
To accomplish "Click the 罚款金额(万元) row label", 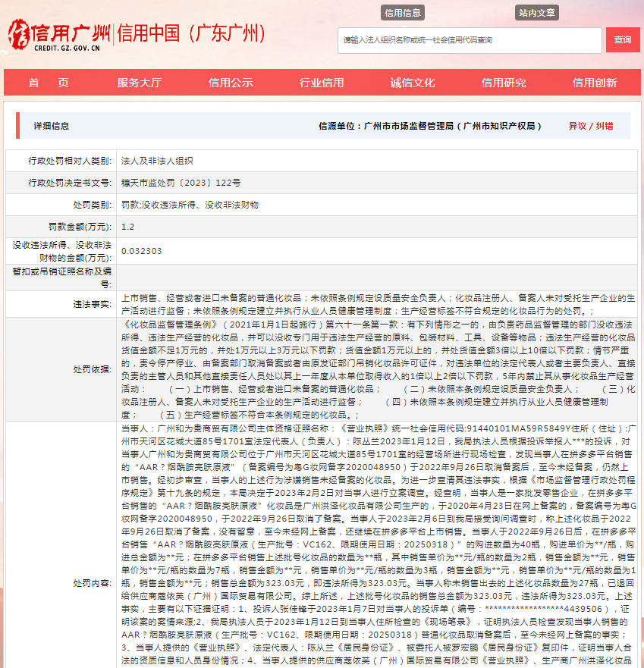I will pyautogui.click(x=80, y=227).
